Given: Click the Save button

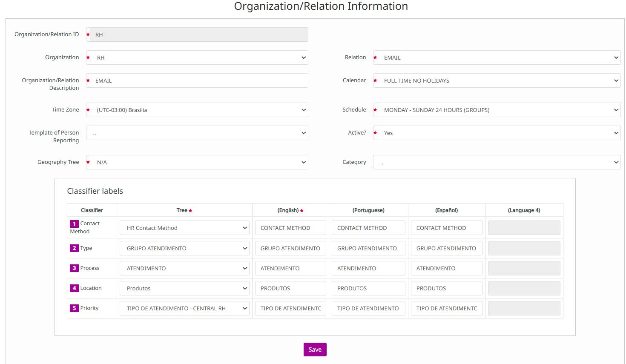Looking at the screenshot, I should [315, 350].
